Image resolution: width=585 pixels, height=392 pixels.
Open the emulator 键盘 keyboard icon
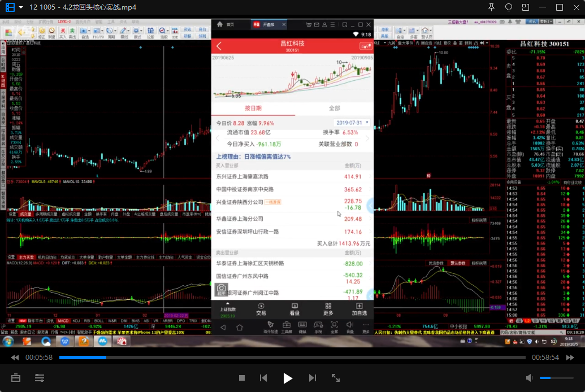pos(302,326)
